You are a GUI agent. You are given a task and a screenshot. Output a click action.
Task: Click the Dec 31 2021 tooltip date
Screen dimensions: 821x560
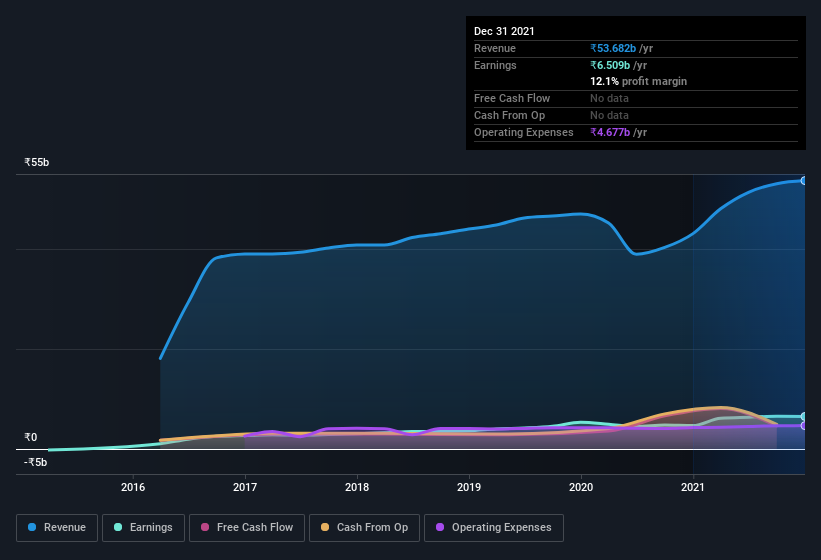tap(504, 31)
